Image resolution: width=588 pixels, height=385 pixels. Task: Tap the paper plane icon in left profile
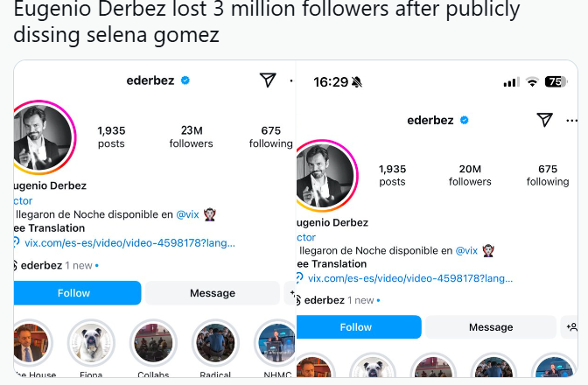click(268, 80)
